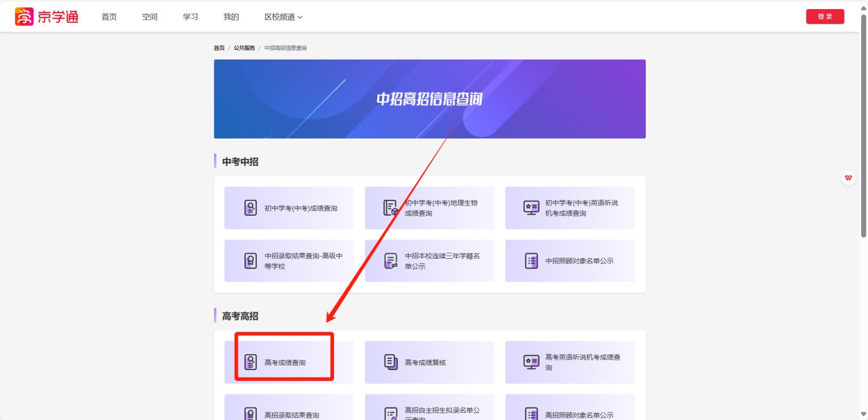Screen dimensions: 868x420
Task: Click the 中招本校连续三年学籍名单公示 icon
Action: click(391, 261)
